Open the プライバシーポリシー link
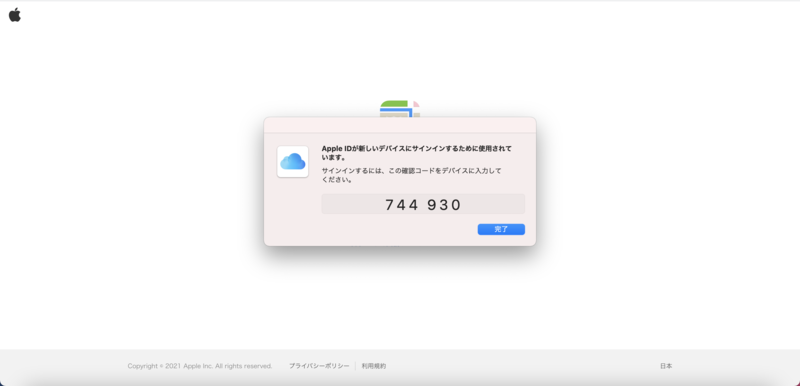This screenshot has width=800, height=386. click(x=319, y=366)
